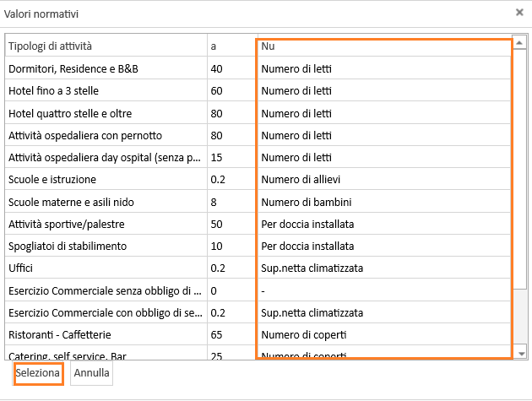Select row 'Dormitori, Residence e B&B'
This screenshot has width=532, height=401.
258,68
